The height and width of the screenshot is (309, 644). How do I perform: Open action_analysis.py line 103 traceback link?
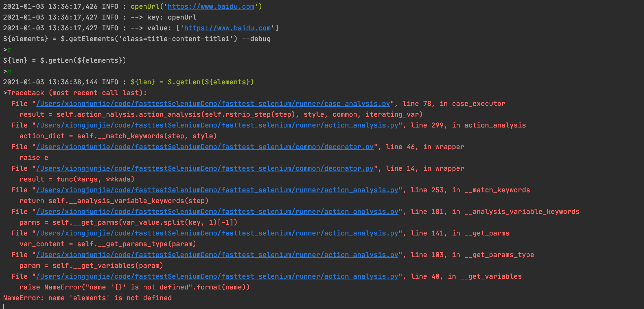point(217,255)
